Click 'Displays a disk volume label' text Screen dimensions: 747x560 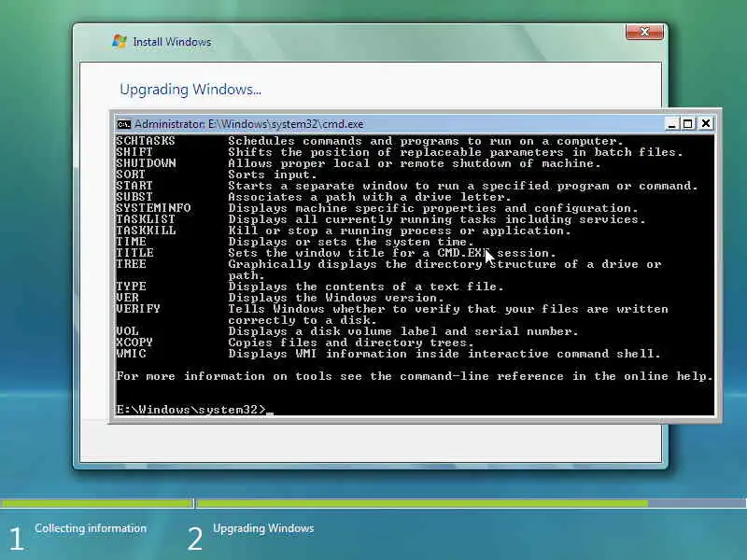tap(403, 331)
